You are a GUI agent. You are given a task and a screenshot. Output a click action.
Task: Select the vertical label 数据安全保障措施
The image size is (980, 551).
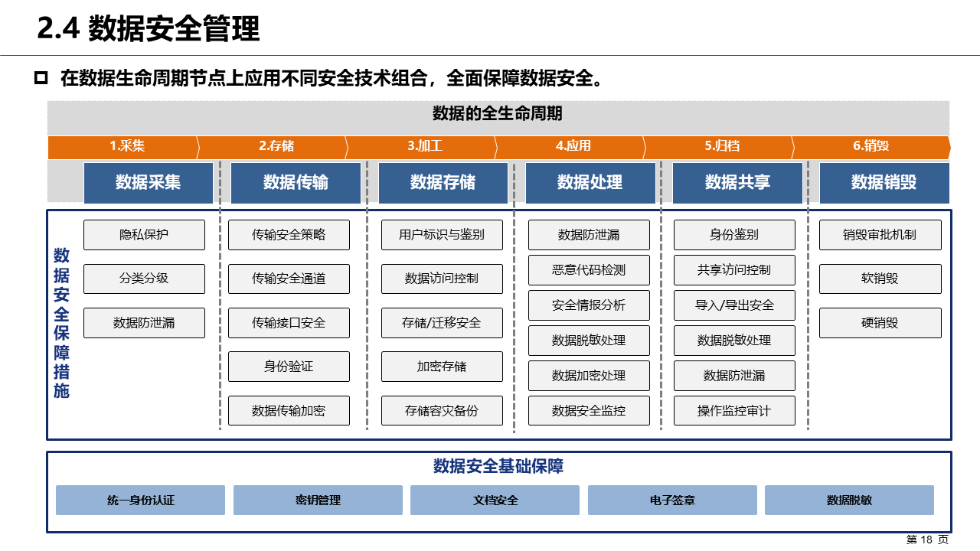(62, 323)
